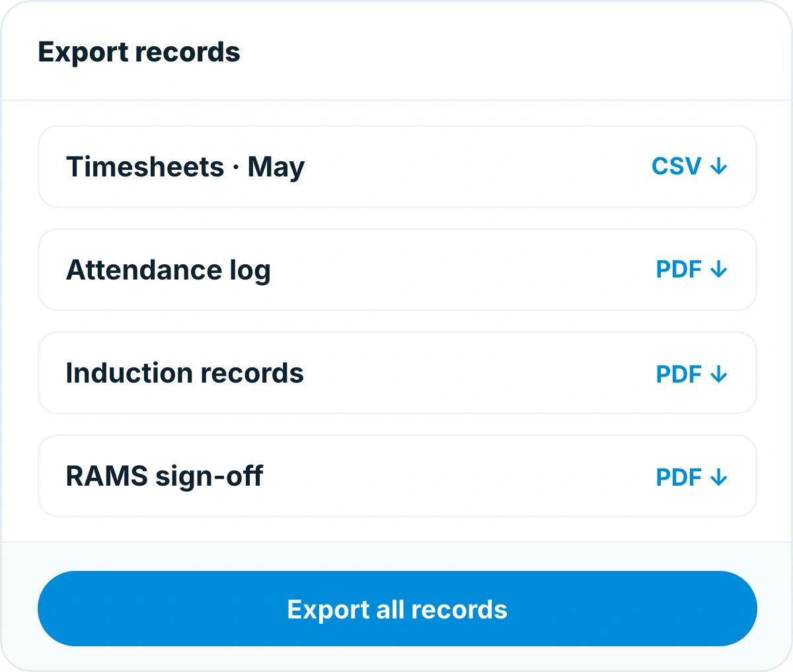Viewport: 793px width, 672px height.
Task: Click the Induction records title text
Action: pos(185,373)
